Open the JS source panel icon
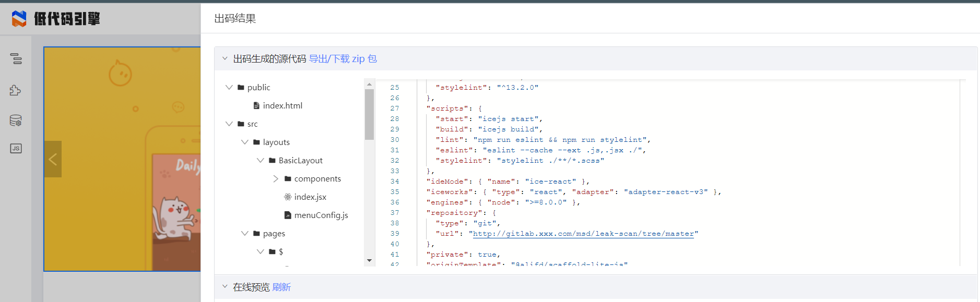The width and height of the screenshot is (980, 302). (16, 149)
